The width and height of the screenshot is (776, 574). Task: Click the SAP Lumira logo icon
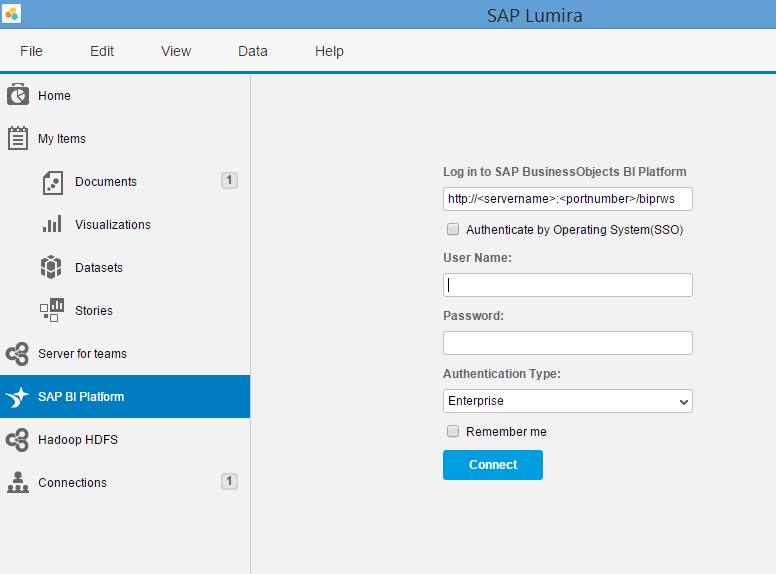11,13
